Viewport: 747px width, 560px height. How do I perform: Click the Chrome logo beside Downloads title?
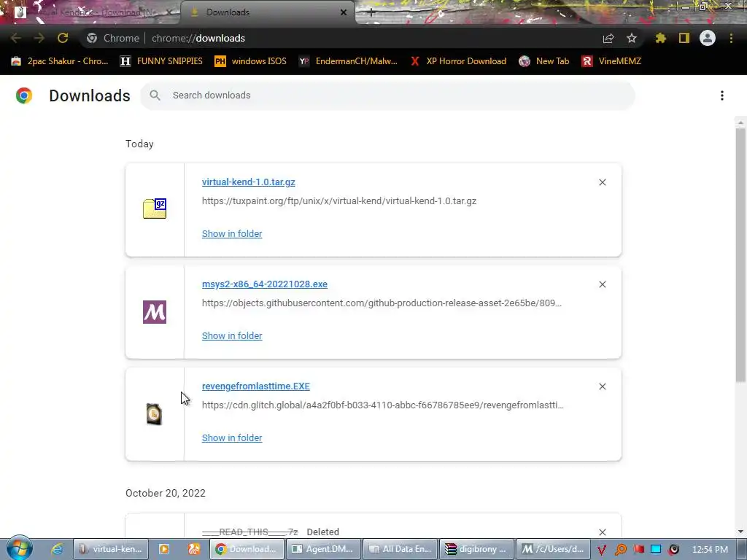click(24, 96)
